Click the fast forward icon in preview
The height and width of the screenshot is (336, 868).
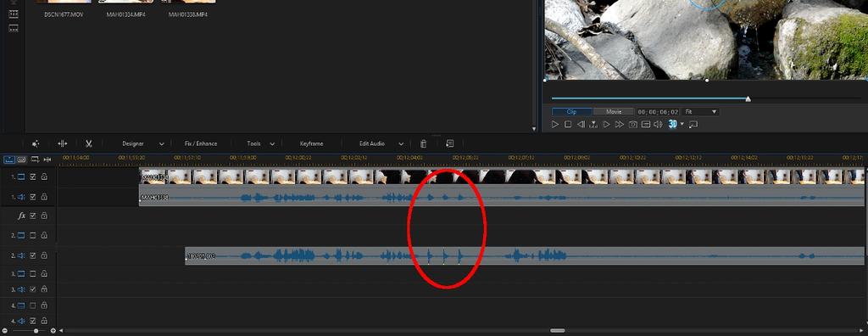620,125
